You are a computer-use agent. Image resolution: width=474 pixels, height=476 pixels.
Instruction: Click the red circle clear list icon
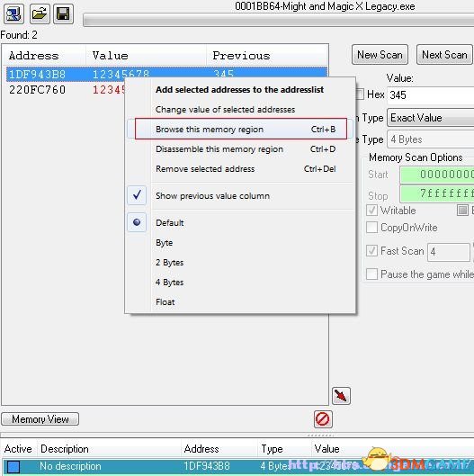tap(323, 419)
